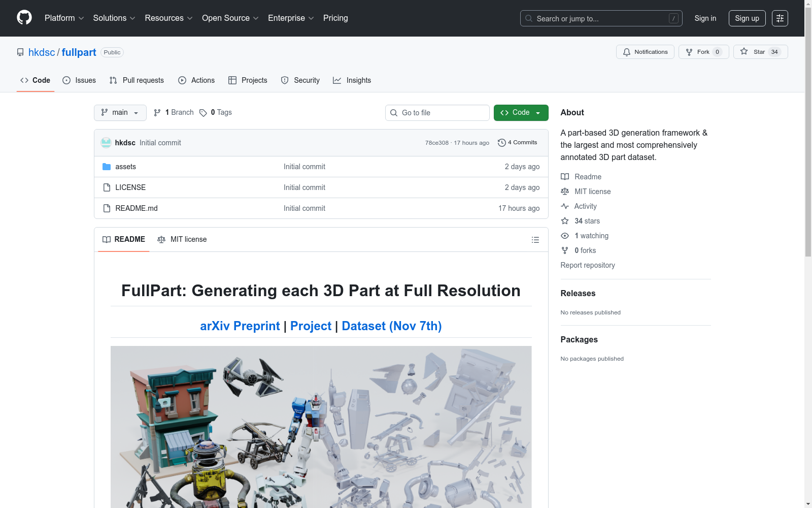Screen dimensions: 812x508
Task: View the 34 stars list
Action: pyautogui.click(x=581, y=221)
